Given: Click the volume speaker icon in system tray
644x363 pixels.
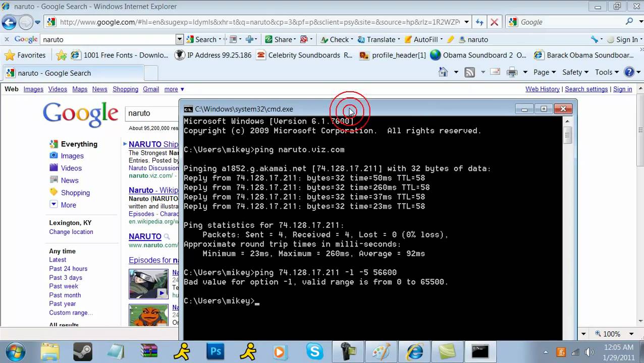Looking at the screenshot, I should (x=589, y=352).
